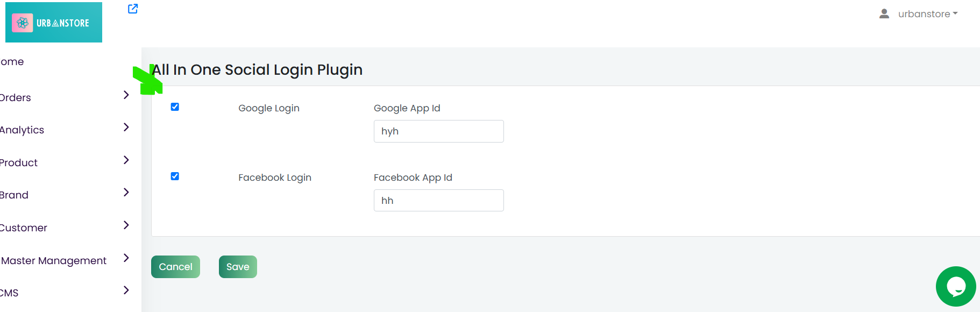
Task: Expand the Product menu chevron
Action: coord(126,160)
